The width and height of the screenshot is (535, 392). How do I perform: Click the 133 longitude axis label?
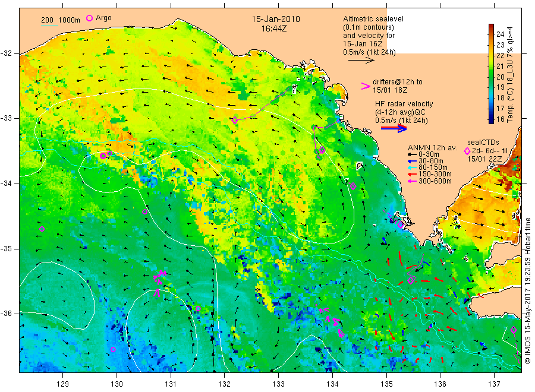[278, 384]
